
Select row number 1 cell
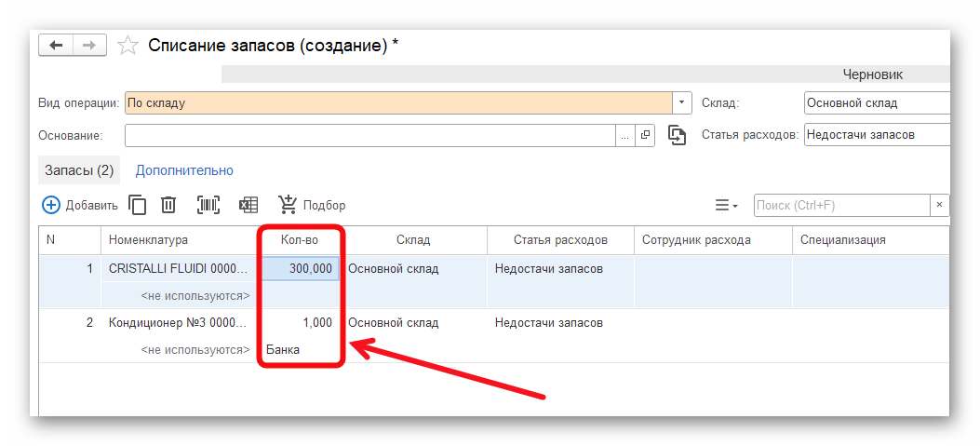click(70, 269)
